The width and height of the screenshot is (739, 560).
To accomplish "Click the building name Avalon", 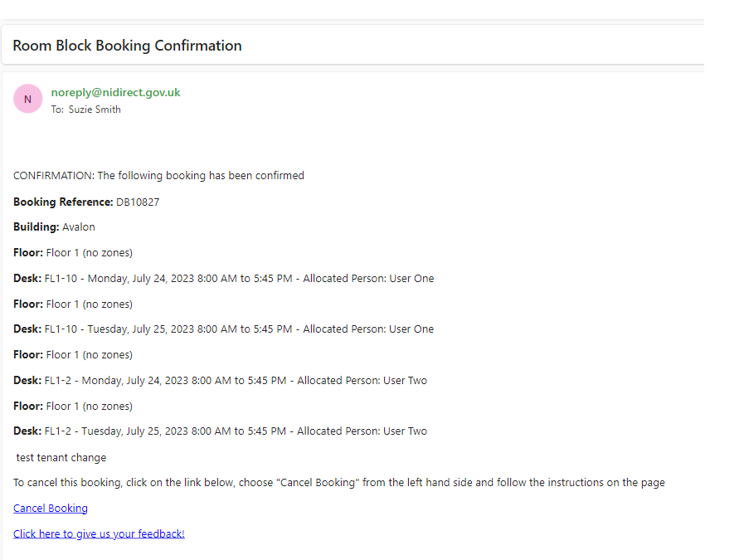I will pos(79,227).
